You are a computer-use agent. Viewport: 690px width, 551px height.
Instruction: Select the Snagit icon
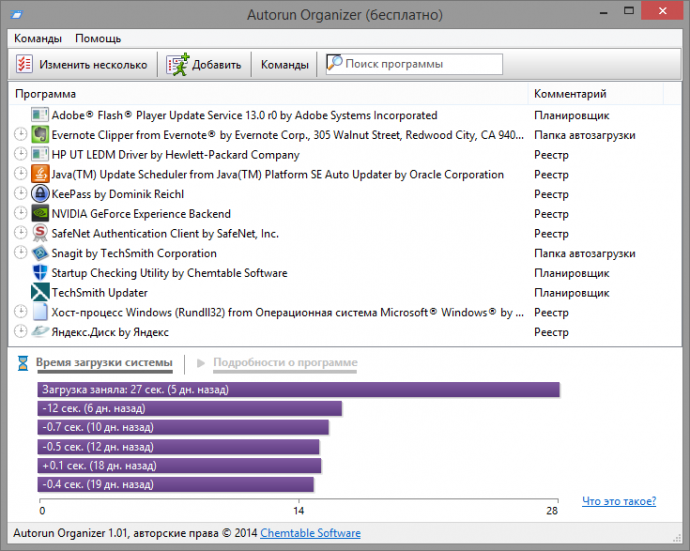click(x=40, y=253)
